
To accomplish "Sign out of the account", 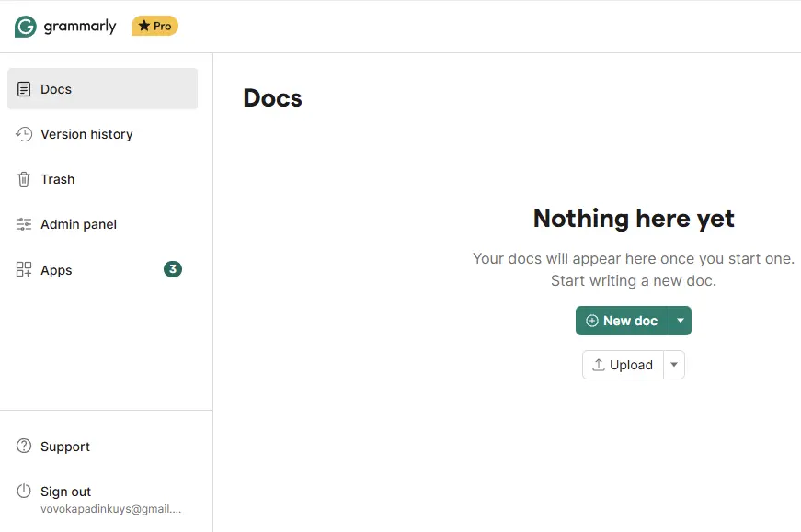I will click(x=65, y=492).
